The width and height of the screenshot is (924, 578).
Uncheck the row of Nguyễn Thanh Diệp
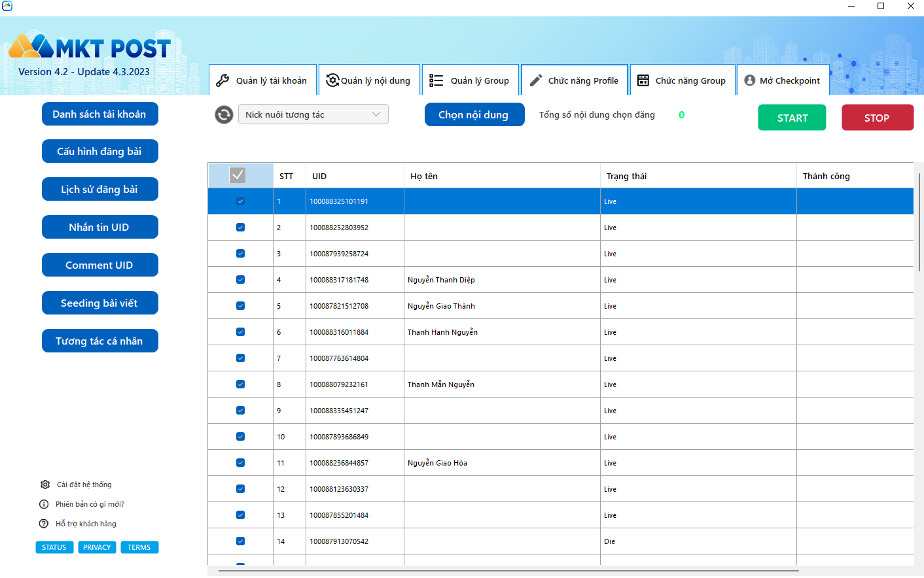pyautogui.click(x=240, y=280)
